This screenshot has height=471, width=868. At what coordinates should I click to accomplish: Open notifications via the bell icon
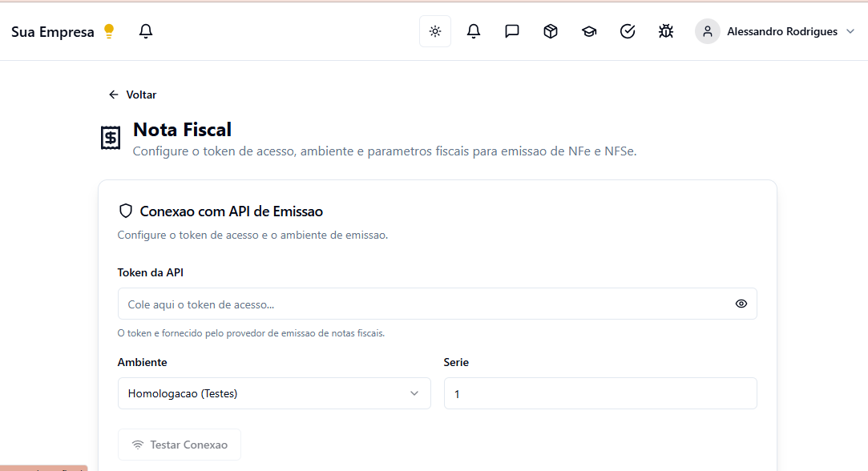click(x=473, y=30)
